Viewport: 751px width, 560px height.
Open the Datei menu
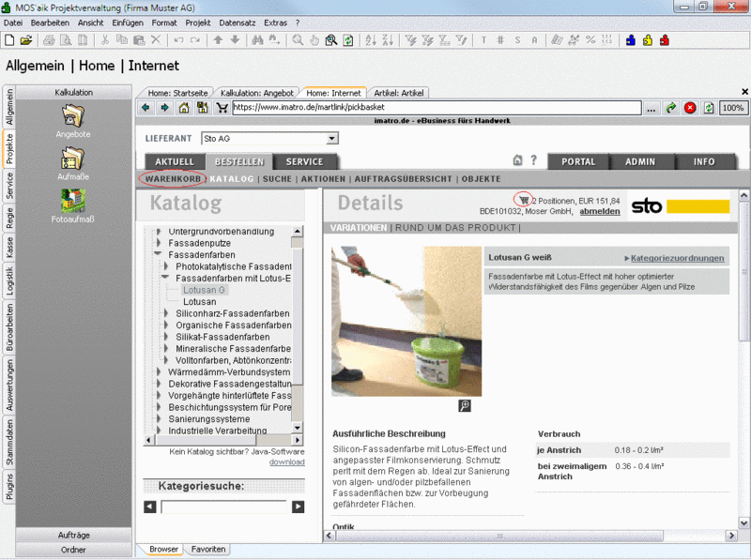(x=13, y=23)
